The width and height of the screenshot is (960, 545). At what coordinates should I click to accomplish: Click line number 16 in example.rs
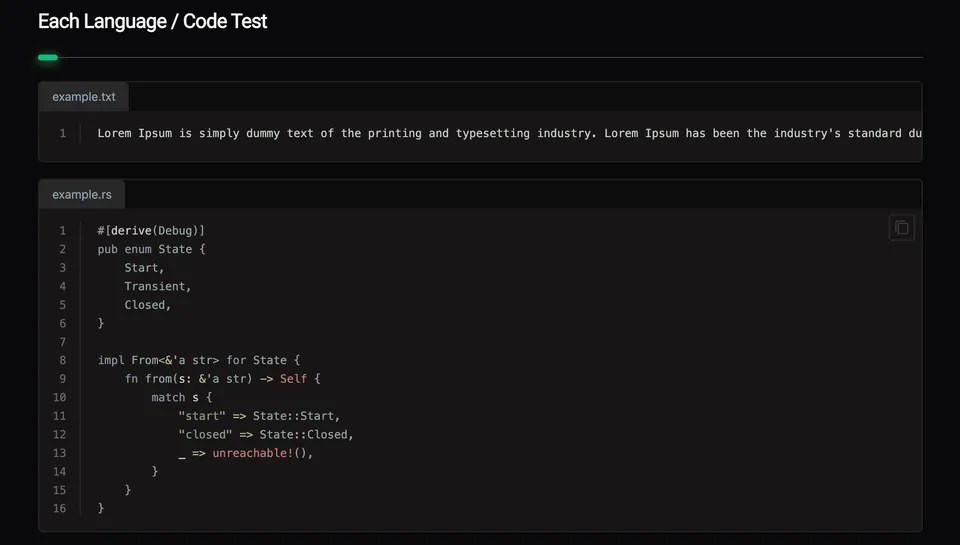click(x=59, y=508)
